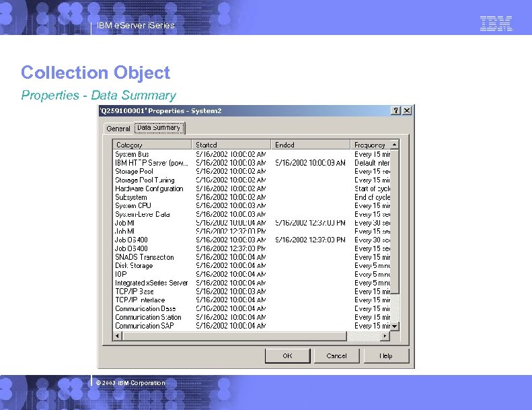Select the System Bus row
The height and width of the screenshot is (410, 532).
pyautogui.click(x=252, y=154)
